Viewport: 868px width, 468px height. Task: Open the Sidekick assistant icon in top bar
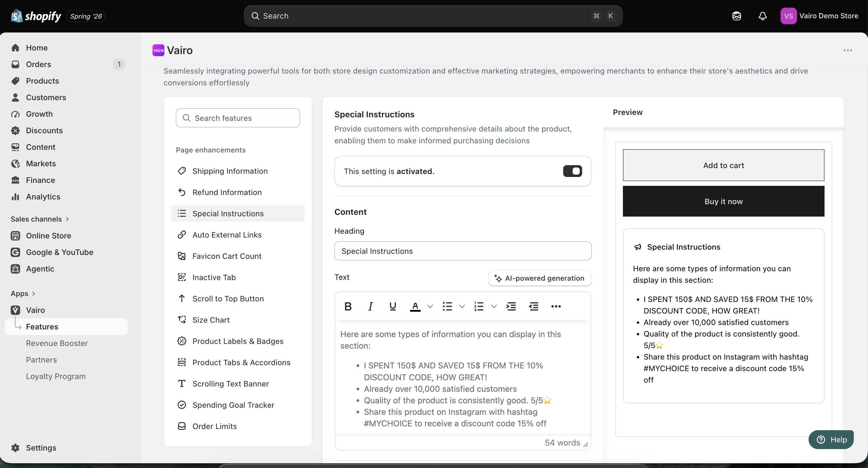[x=736, y=16]
